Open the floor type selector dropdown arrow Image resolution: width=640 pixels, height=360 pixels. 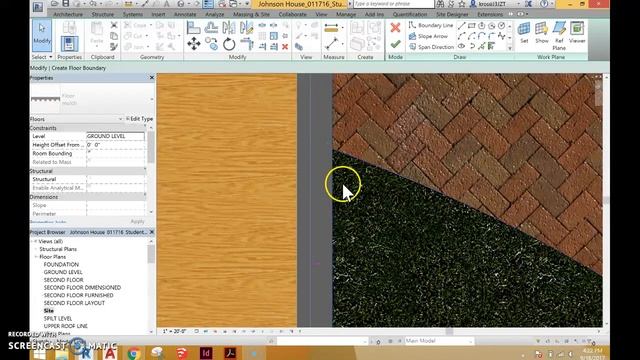[152, 99]
